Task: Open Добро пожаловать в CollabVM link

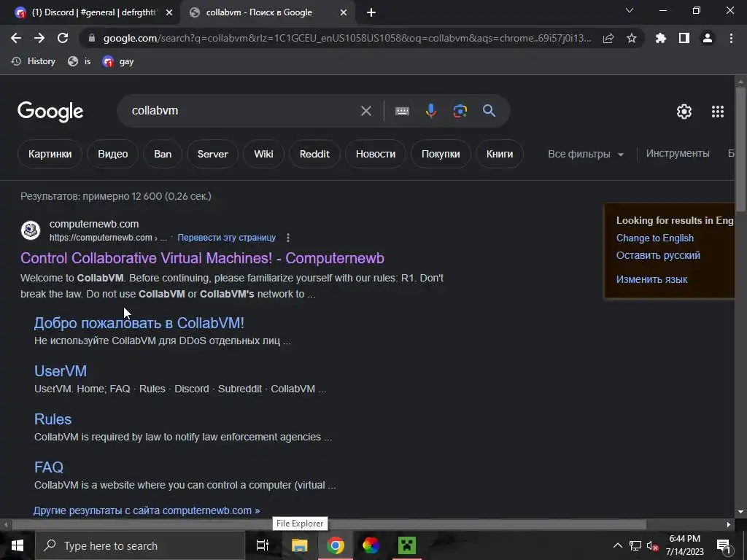Action: pos(139,323)
